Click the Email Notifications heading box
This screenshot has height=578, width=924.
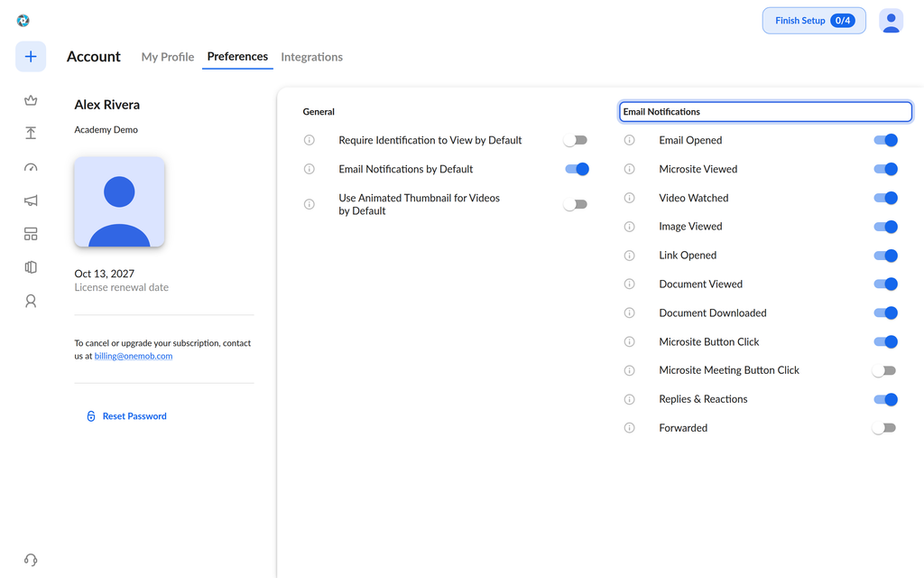765,111
